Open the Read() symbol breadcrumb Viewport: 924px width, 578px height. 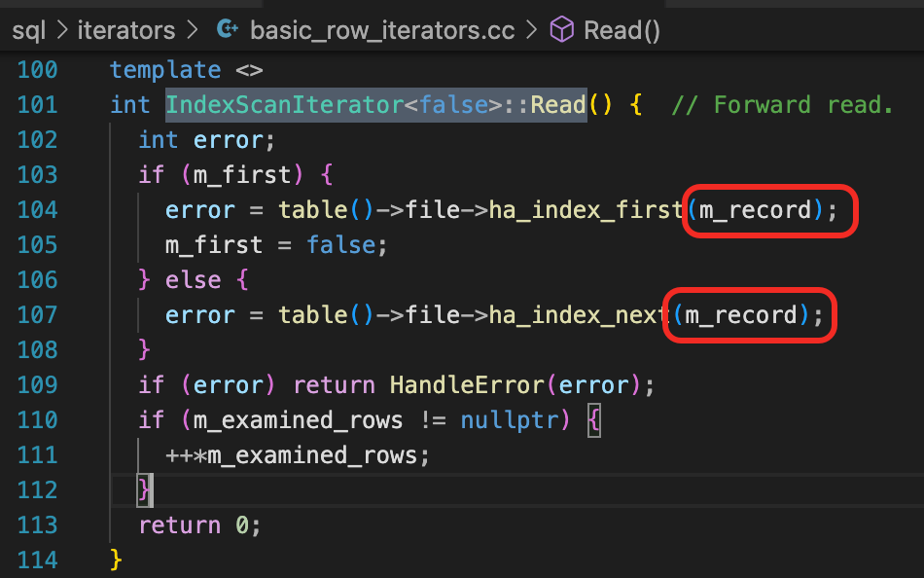pos(622,30)
